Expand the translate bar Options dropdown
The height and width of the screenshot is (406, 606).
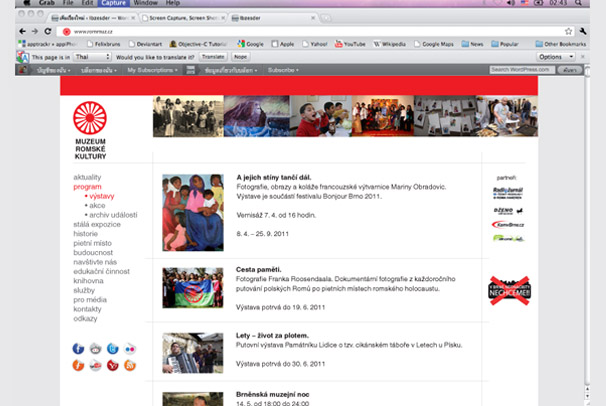pyautogui.click(x=556, y=57)
